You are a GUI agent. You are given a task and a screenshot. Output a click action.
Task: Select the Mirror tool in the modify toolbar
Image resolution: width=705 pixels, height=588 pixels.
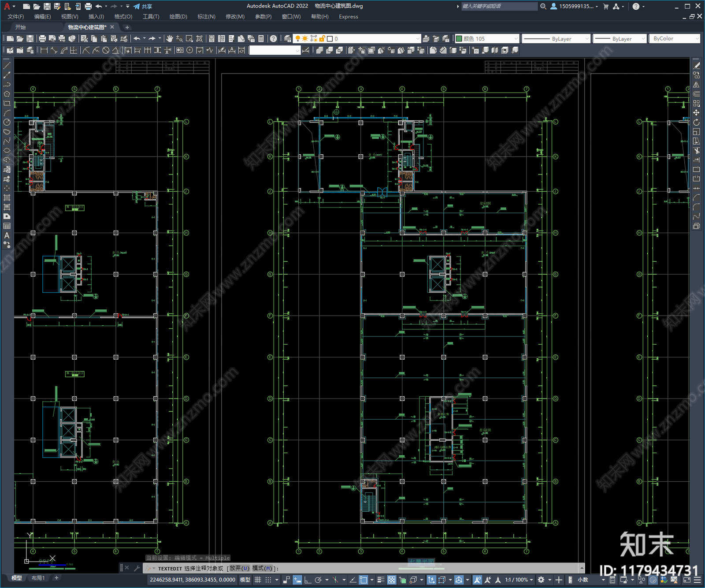click(x=697, y=84)
